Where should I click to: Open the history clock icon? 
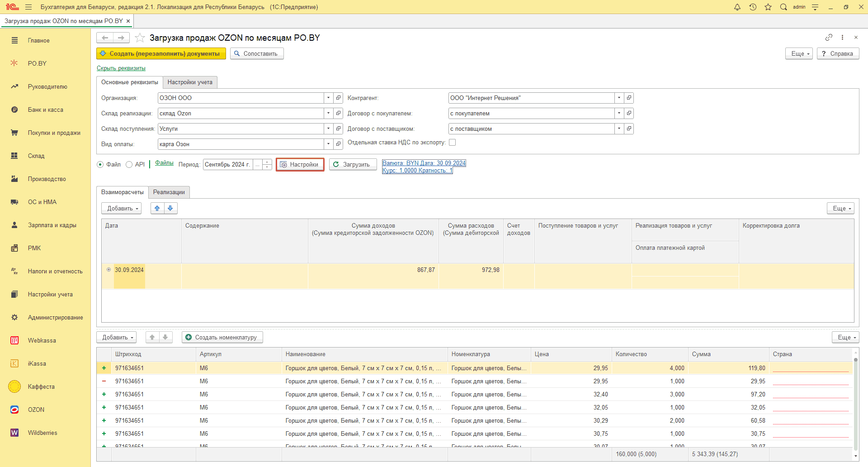click(753, 7)
